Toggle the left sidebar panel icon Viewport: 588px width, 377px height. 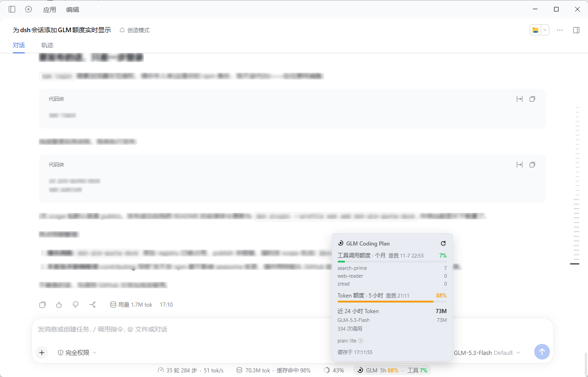click(12, 9)
